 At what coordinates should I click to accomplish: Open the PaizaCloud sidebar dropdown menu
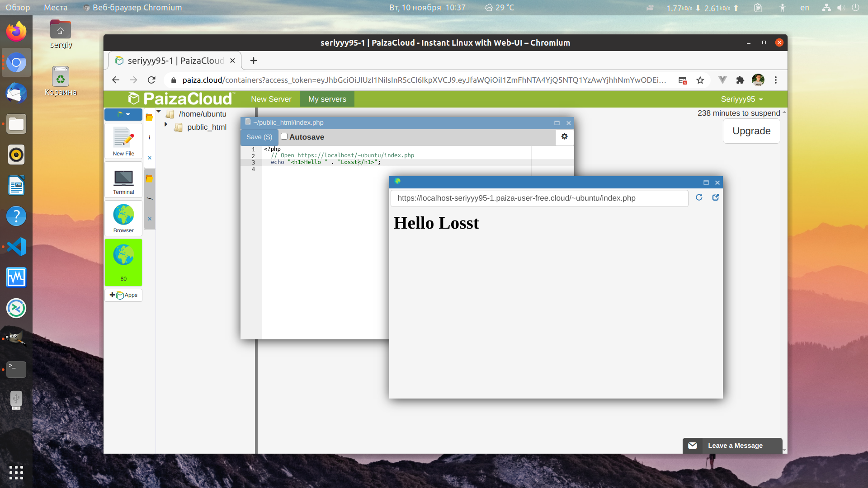tap(123, 114)
